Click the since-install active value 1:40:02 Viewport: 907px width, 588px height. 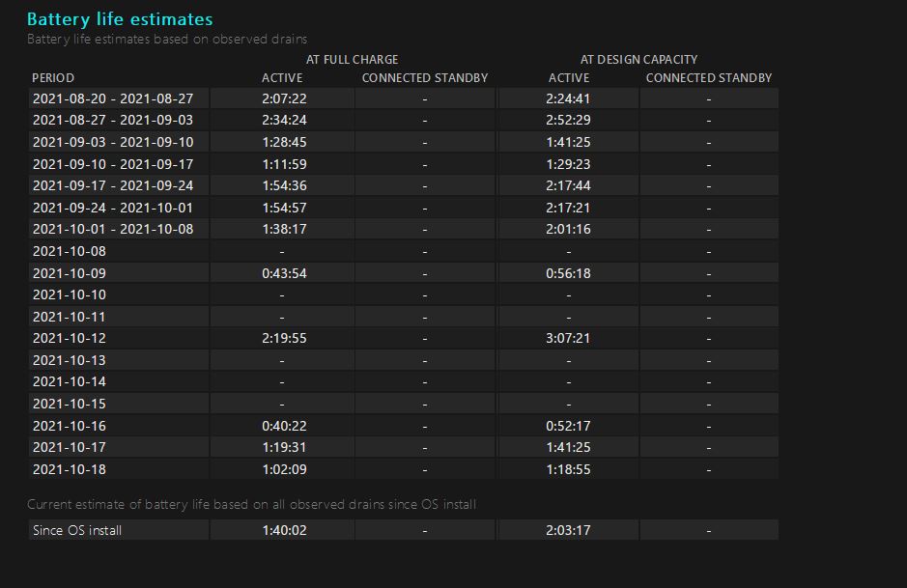click(x=284, y=530)
